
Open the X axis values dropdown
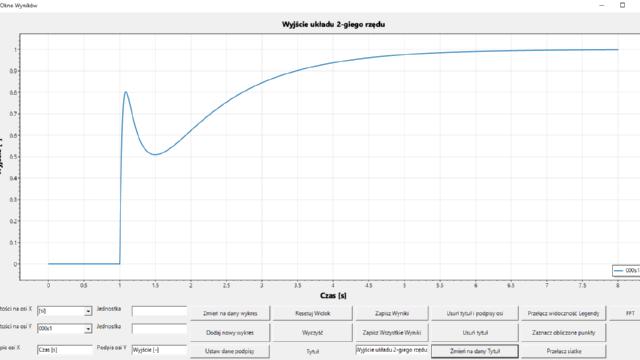(64, 311)
